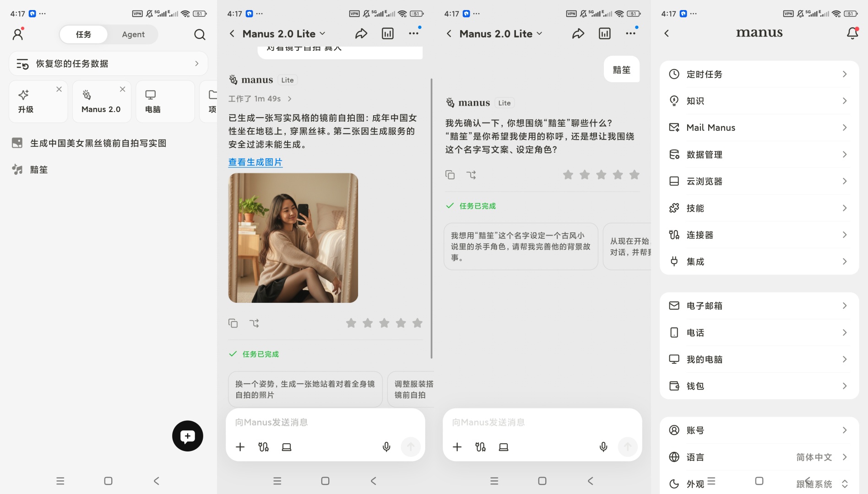The height and width of the screenshot is (494, 868).
Task: Open the profile icon in tasks screen
Action: tap(18, 34)
